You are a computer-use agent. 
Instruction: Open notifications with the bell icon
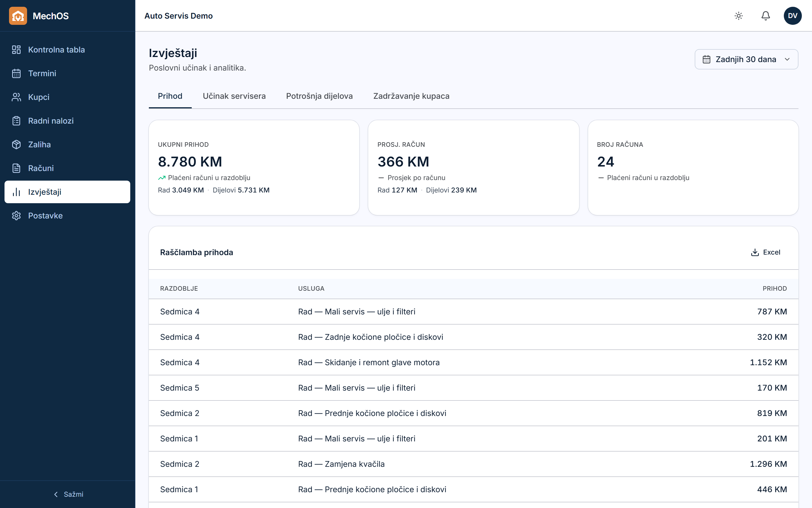click(x=765, y=16)
